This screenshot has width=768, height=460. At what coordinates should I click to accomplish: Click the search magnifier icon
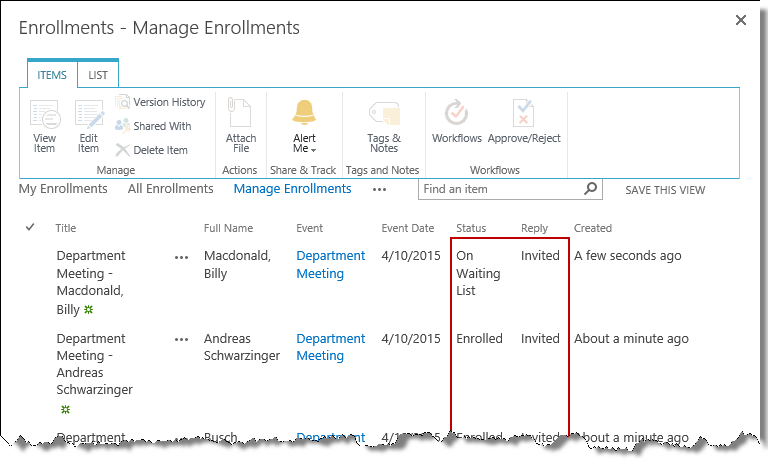pos(591,188)
